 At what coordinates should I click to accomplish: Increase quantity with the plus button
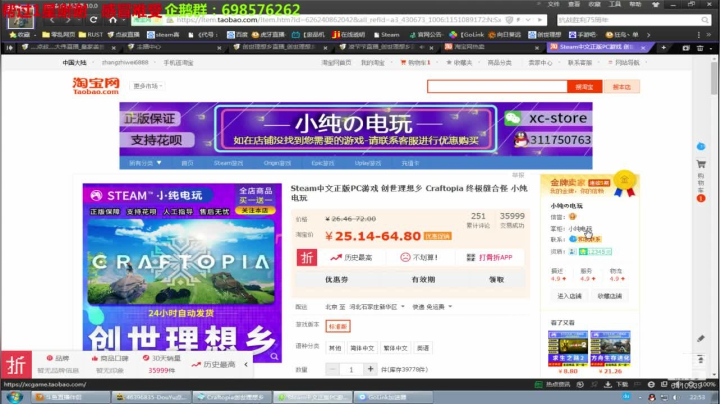click(370, 369)
